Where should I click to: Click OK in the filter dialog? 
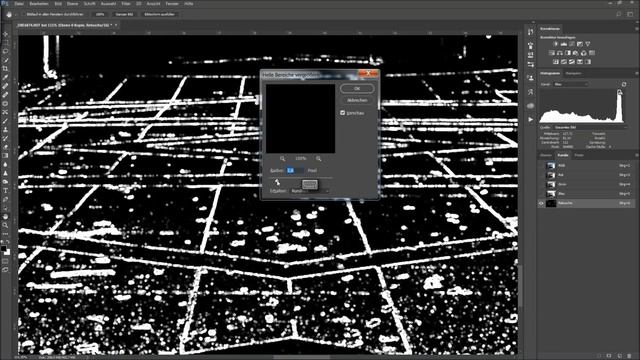[357, 89]
